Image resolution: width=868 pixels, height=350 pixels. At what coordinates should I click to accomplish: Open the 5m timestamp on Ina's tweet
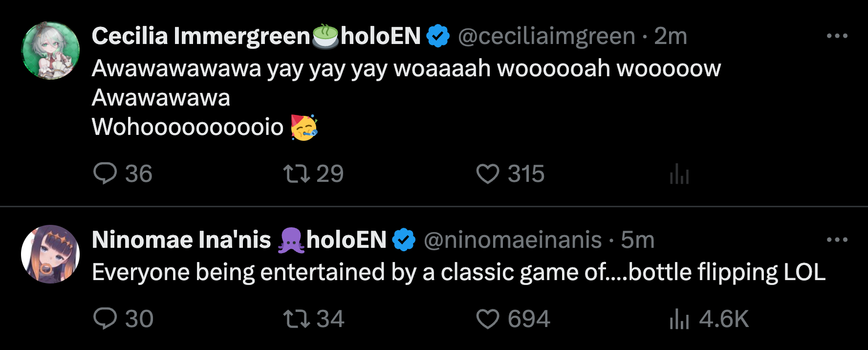click(637, 240)
